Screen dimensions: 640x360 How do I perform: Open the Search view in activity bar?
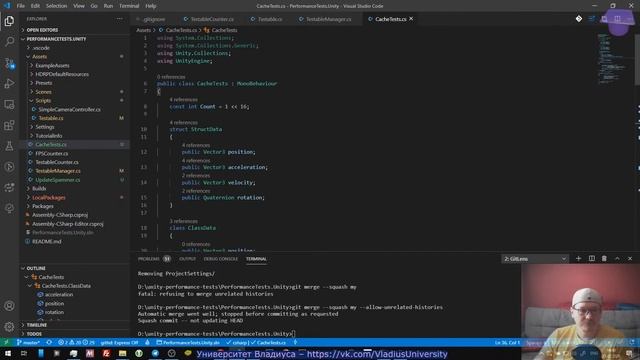pyautogui.click(x=9, y=42)
